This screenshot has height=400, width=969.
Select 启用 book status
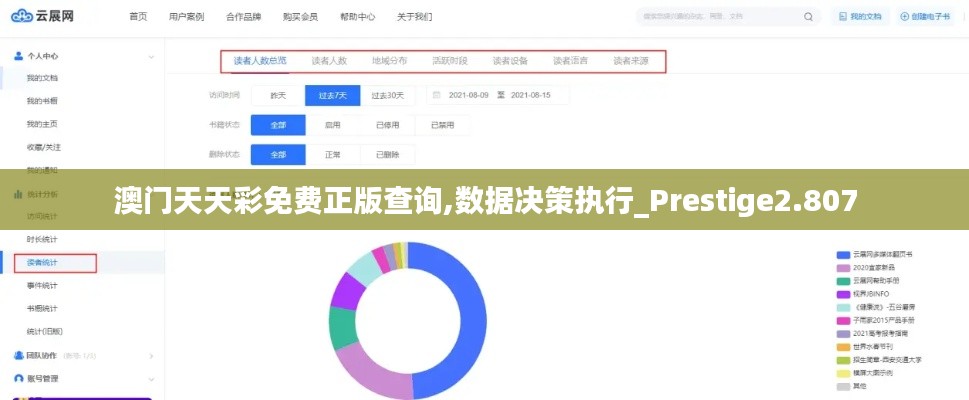pos(332,125)
